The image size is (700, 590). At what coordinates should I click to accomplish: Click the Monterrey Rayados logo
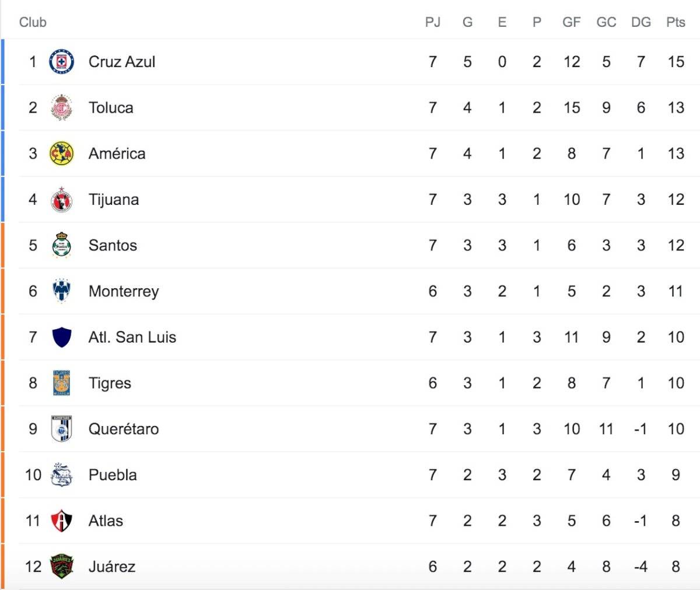(x=62, y=291)
